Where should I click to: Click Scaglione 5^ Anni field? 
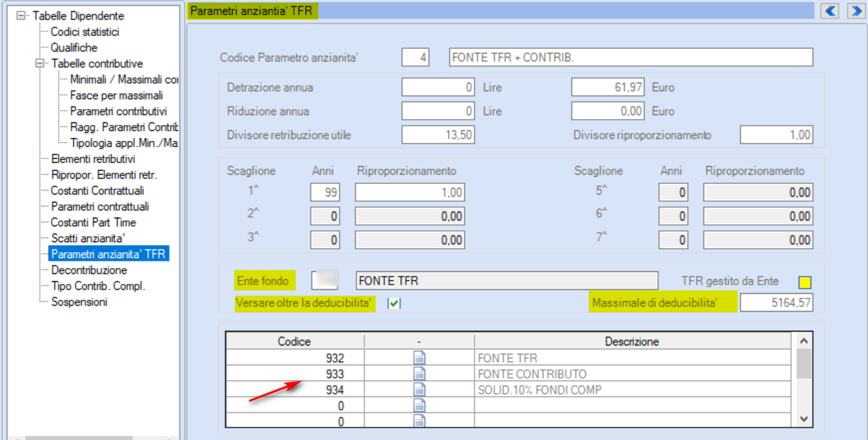(x=673, y=193)
